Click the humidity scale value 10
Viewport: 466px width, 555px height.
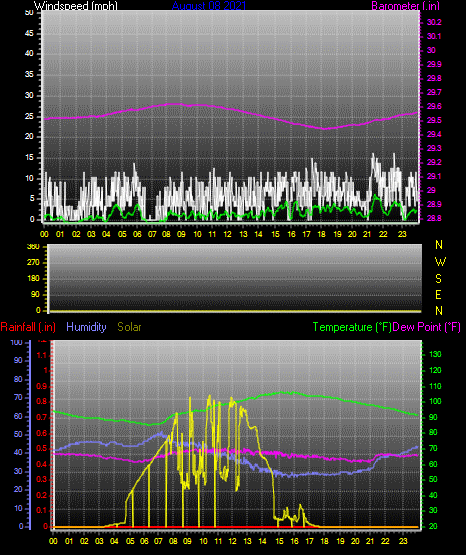click(18, 508)
